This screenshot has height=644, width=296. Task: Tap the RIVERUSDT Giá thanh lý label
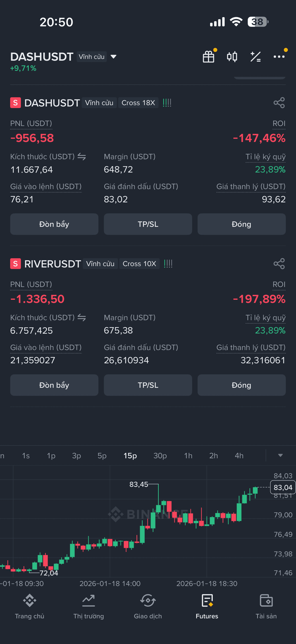(251, 347)
